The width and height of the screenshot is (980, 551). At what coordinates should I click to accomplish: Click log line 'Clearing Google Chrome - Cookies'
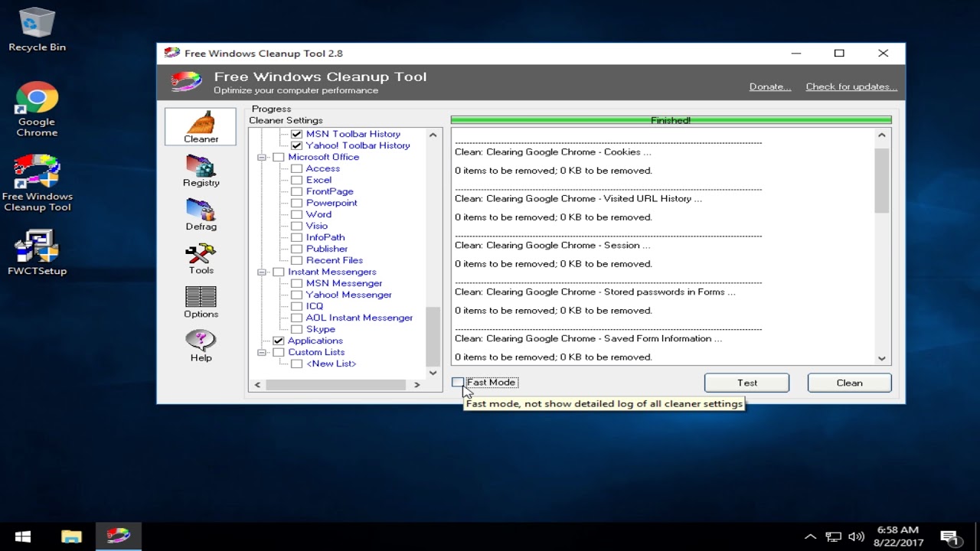tap(553, 152)
